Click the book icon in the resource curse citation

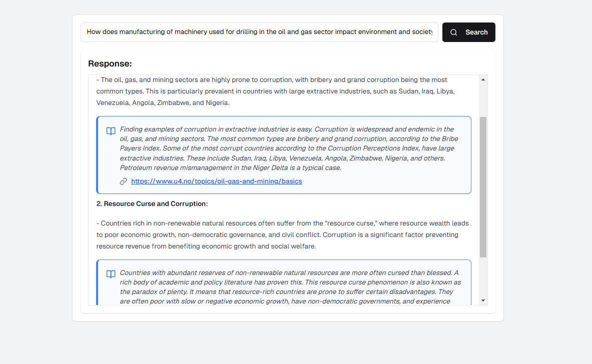(111, 274)
